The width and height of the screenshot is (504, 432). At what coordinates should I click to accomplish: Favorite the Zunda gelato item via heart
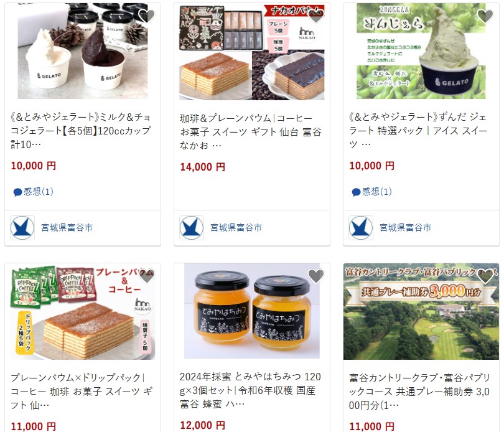(485, 16)
